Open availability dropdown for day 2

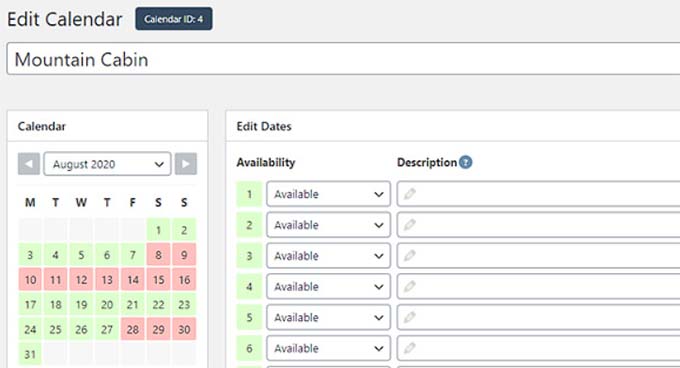(328, 225)
